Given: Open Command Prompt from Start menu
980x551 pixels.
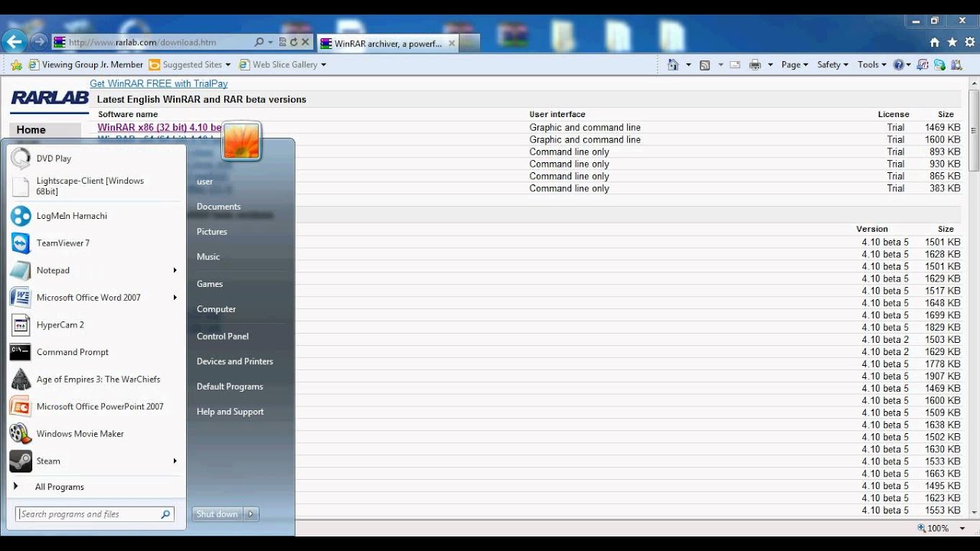Looking at the screenshot, I should point(95,352).
